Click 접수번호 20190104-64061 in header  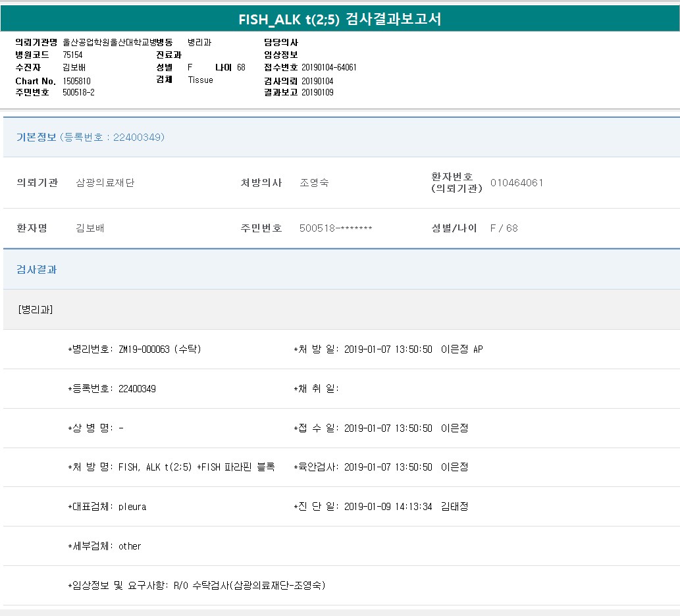pyautogui.click(x=328, y=67)
